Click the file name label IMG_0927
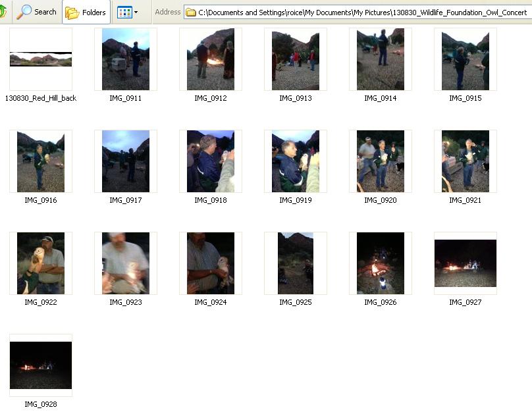This screenshot has width=532, height=420. tap(465, 302)
